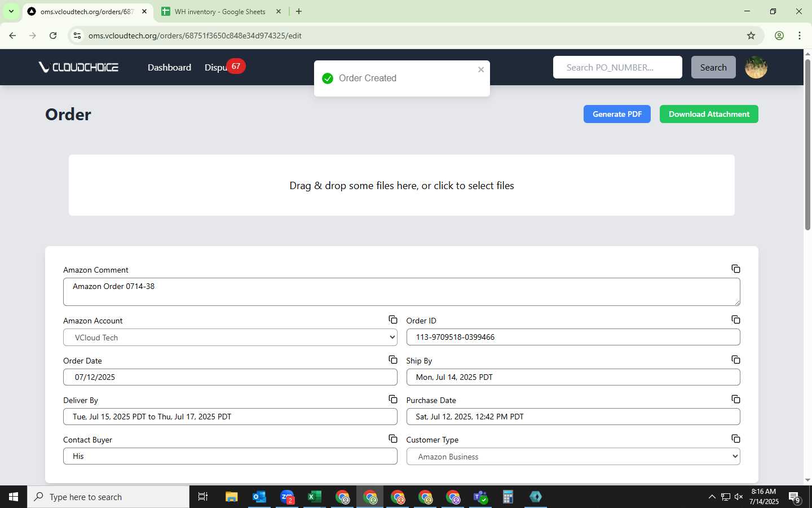Close the WH inventory Google Sheets tab
The image size is (812, 508).
(x=279, y=11)
